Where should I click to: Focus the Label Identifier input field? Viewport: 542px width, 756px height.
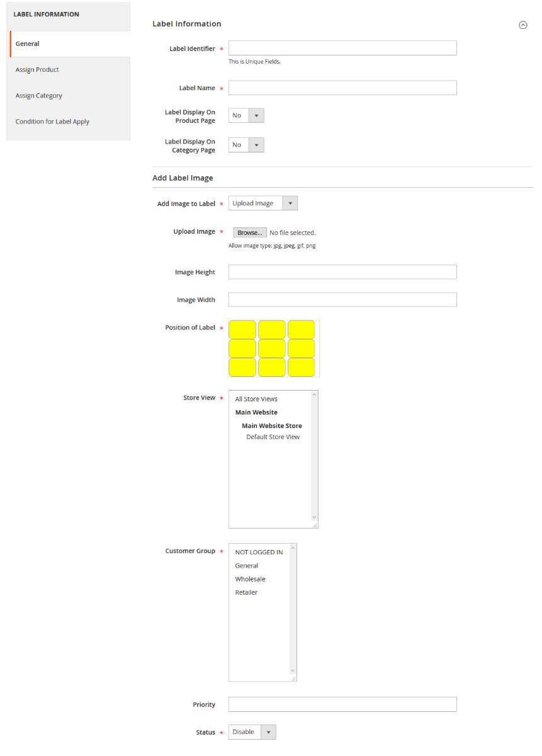click(342, 49)
